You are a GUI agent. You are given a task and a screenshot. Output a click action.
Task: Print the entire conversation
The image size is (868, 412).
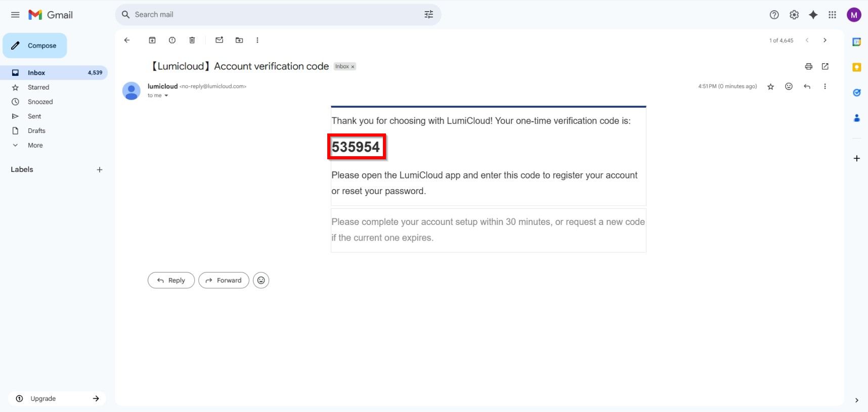[x=808, y=67]
